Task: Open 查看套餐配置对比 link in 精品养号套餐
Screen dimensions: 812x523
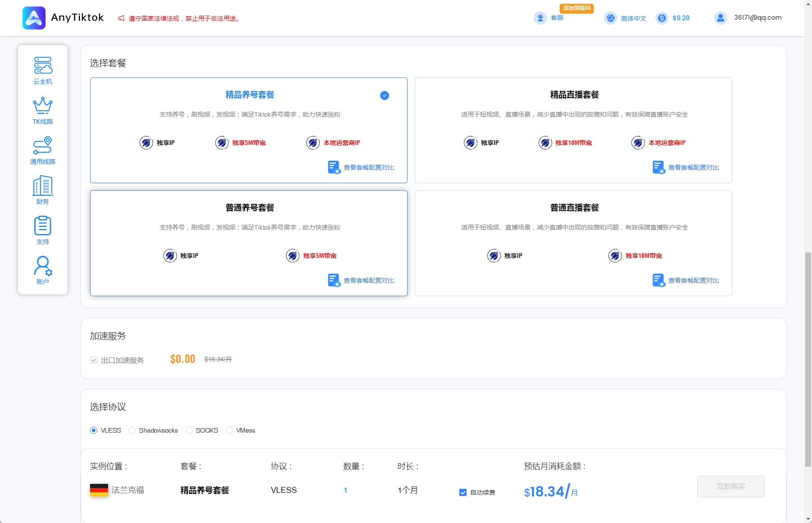Action: pyautogui.click(x=369, y=167)
